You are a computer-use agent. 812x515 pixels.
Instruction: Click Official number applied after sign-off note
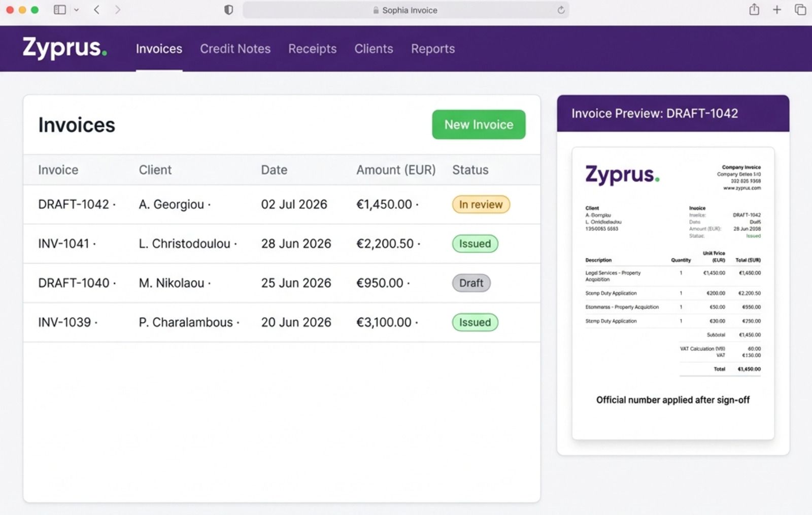point(673,400)
